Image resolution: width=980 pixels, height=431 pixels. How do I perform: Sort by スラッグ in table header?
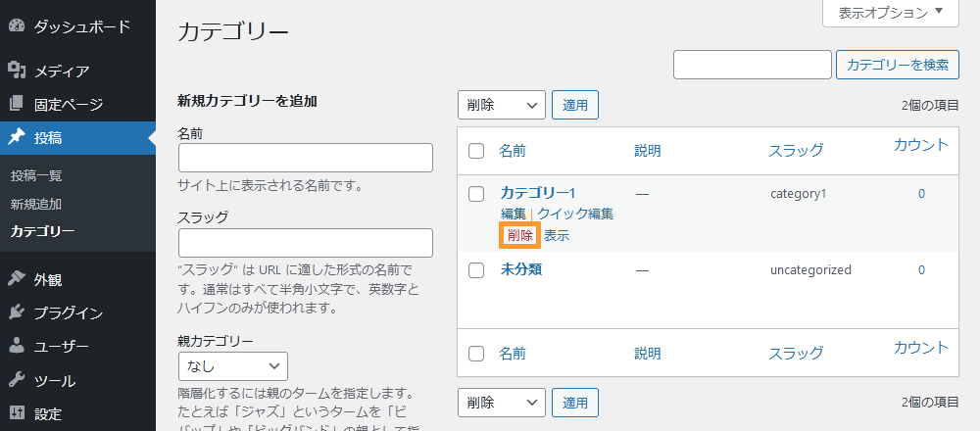[x=796, y=151]
